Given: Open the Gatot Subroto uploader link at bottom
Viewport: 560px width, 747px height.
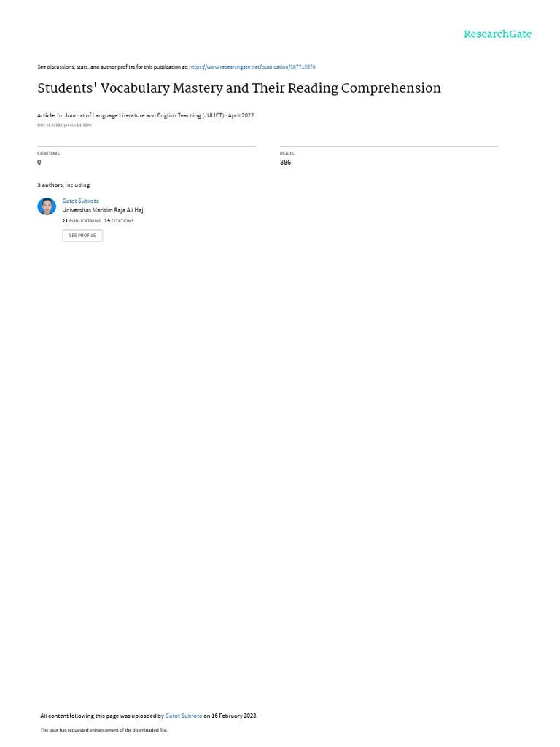Looking at the screenshot, I should pyautogui.click(x=183, y=716).
